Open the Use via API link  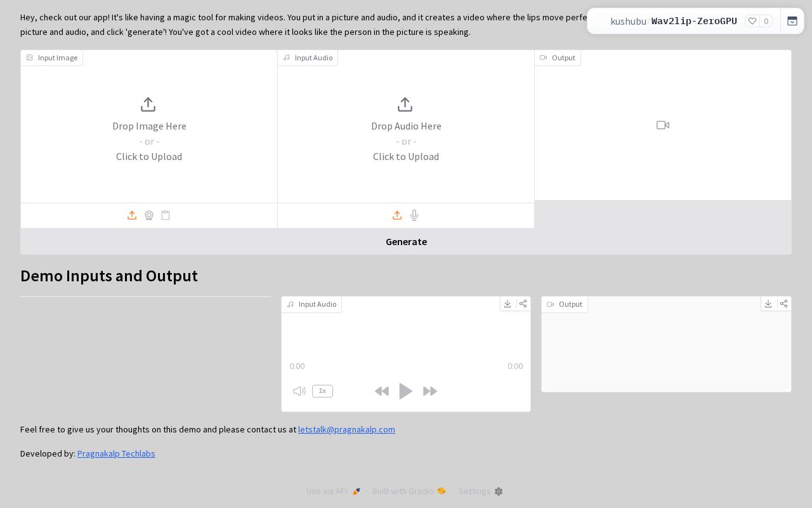click(x=334, y=491)
